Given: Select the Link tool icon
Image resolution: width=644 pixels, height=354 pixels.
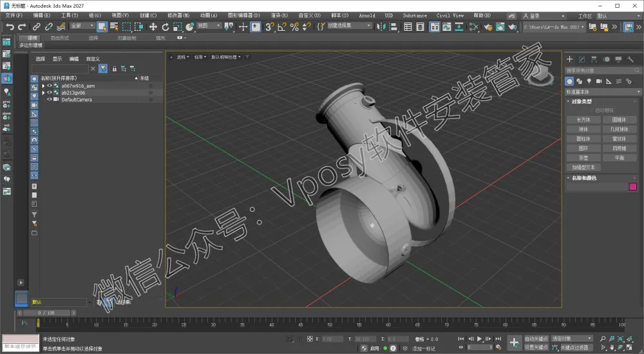Looking at the screenshot, I should click(x=36, y=27).
